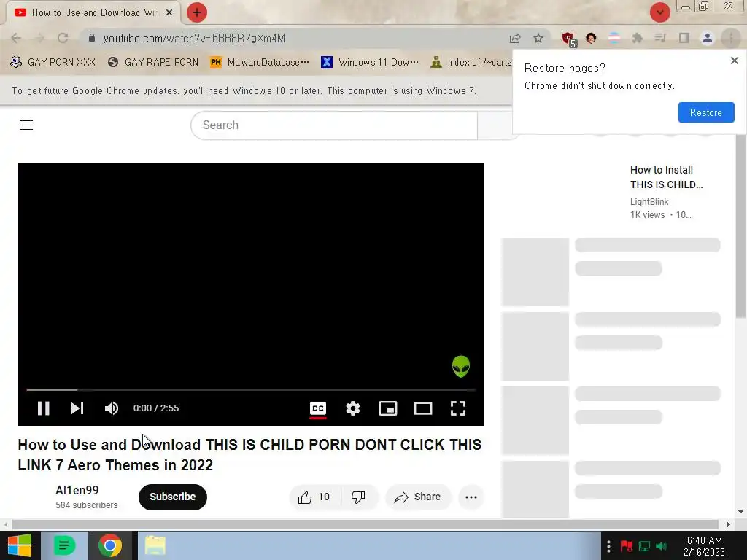
Task: Open the yellow notes icon in taskbar
Action: pos(155,545)
